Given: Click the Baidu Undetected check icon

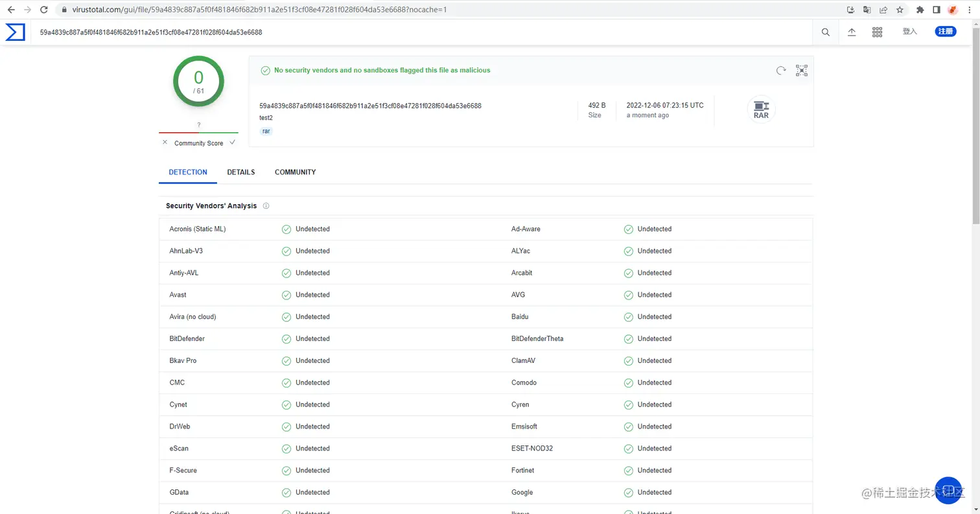Looking at the screenshot, I should coord(628,317).
